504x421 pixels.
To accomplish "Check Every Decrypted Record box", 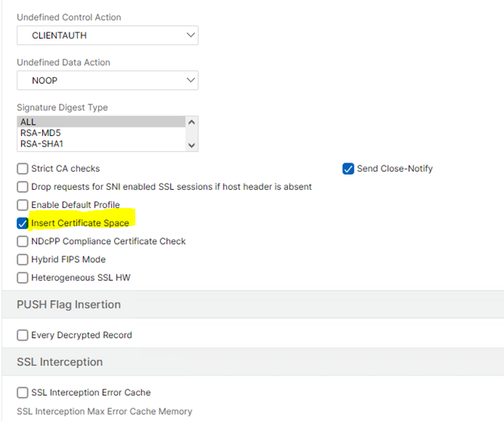I will (23, 335).
